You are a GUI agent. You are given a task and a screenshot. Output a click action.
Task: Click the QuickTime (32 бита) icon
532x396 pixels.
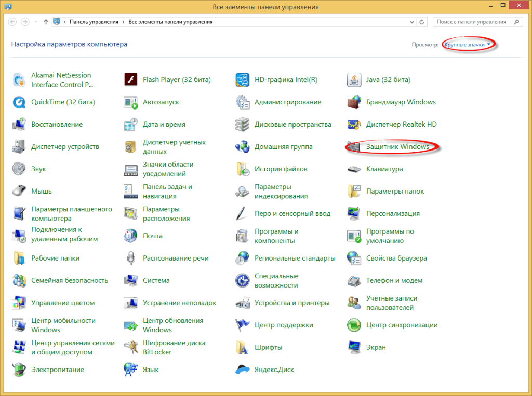(19, 102)
